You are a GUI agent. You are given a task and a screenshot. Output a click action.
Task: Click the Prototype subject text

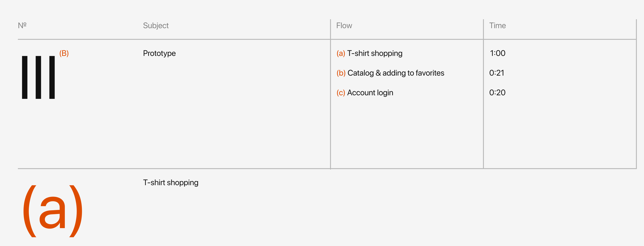(x=159, y=53)
